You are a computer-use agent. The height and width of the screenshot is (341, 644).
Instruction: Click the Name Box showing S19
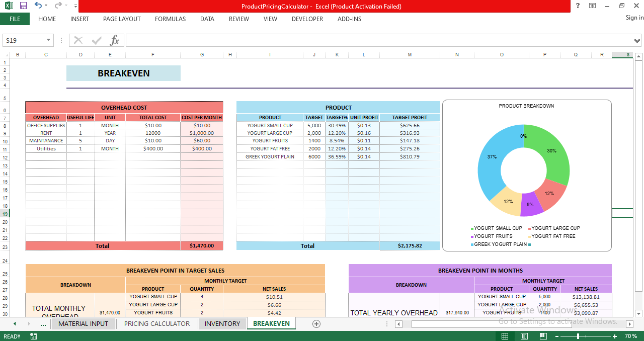click(24, 40)
